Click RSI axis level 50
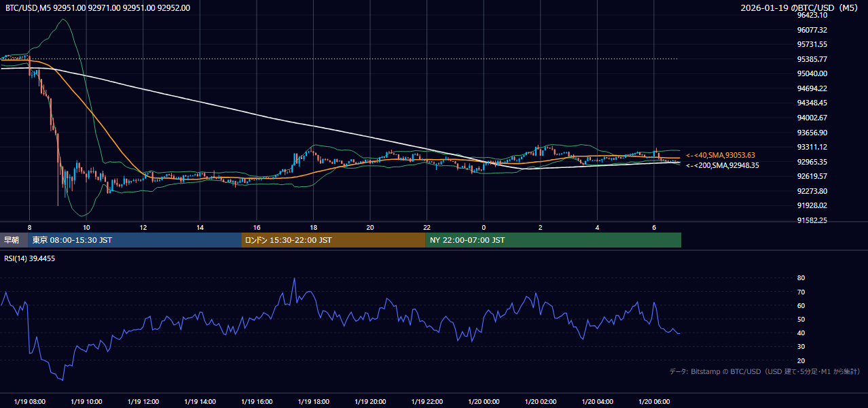 801,319
